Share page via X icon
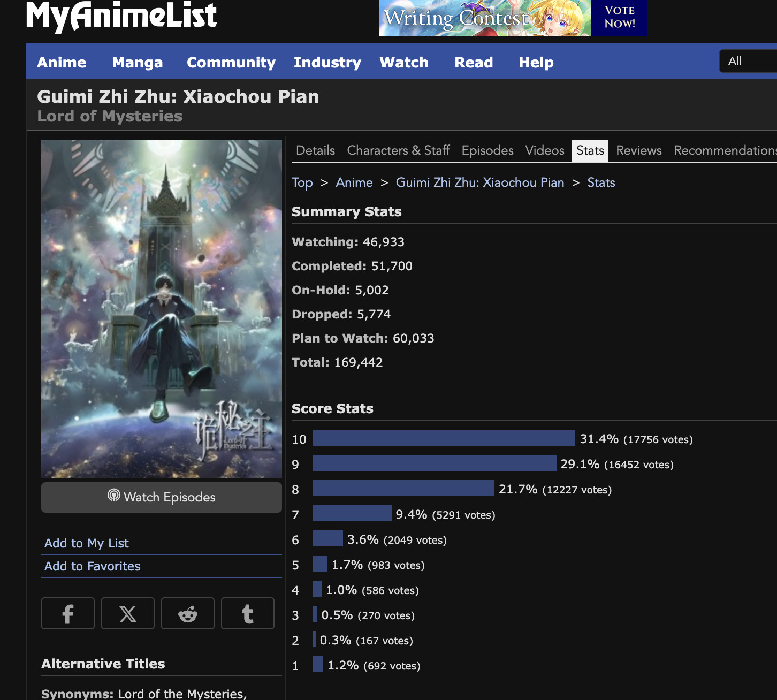777x700 pixels. (128, 613)
